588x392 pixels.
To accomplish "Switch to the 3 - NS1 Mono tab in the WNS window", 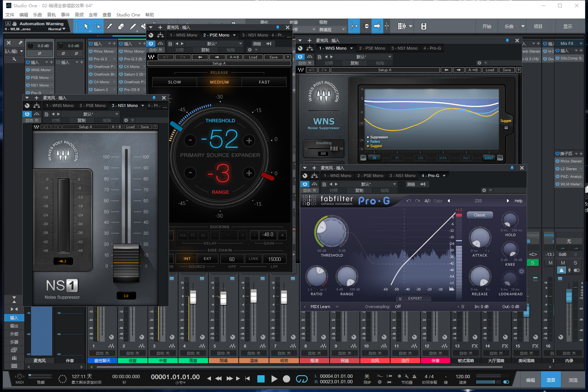I will tap(404, 48).
